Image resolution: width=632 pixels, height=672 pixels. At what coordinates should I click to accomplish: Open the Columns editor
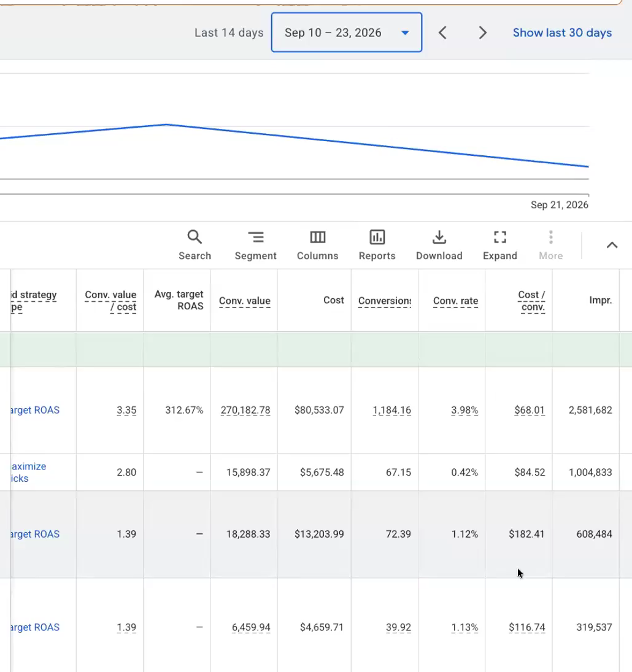[317, 245]
